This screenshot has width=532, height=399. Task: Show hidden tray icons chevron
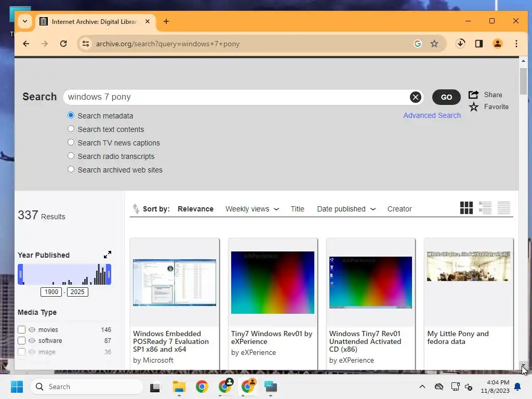click(x=422, y=387)
